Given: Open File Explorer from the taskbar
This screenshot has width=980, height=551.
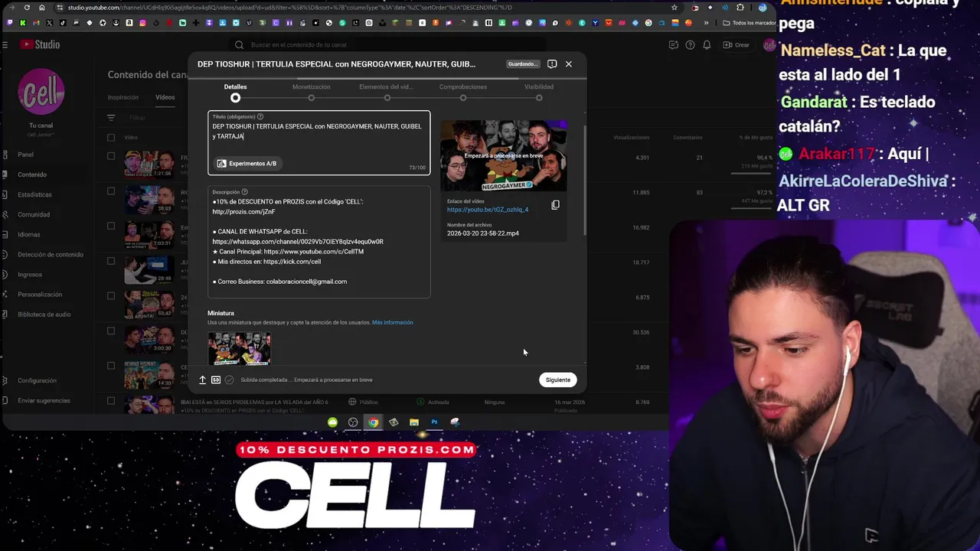Looking at the screenshot, I should (414, 422).
